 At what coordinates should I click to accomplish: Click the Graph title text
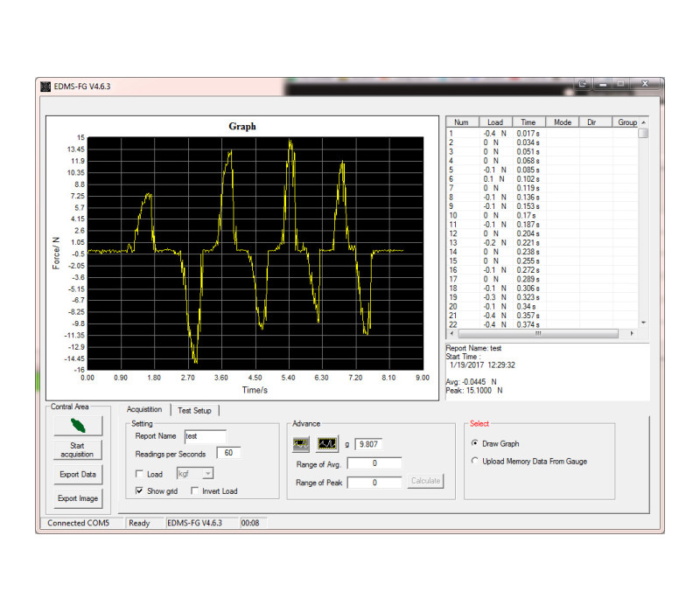pos(242,126)
